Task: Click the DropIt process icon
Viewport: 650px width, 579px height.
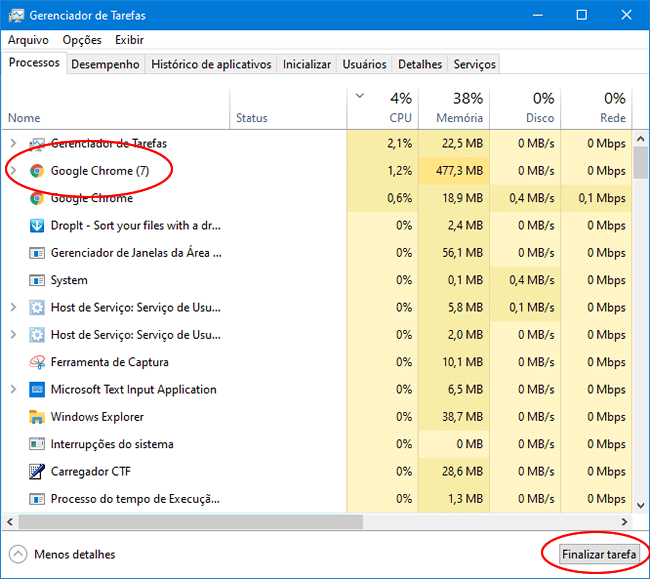Action: [37, 226]
